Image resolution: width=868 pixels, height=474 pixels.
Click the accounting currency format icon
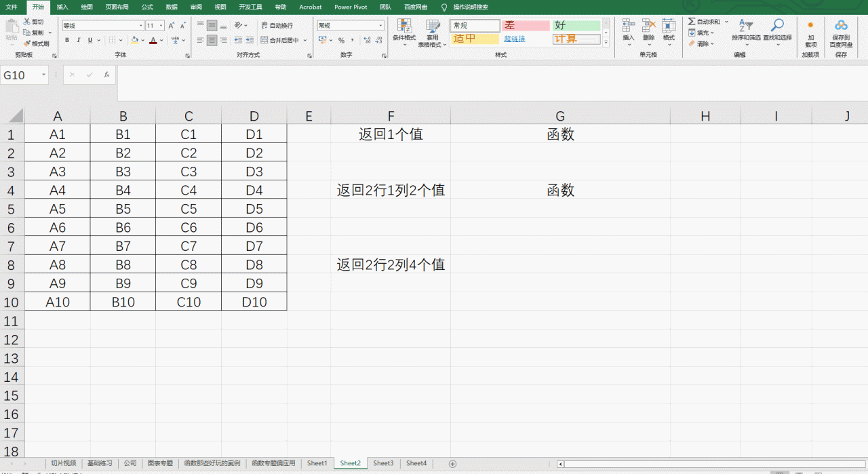tap(323, 41)
